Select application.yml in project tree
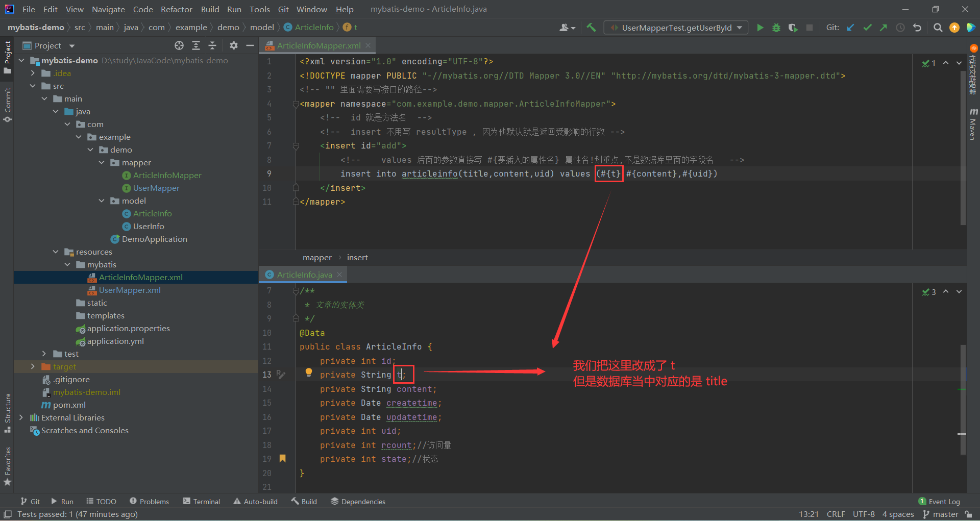Viewport: 980px width, 521px height. (x=115, y=341)
